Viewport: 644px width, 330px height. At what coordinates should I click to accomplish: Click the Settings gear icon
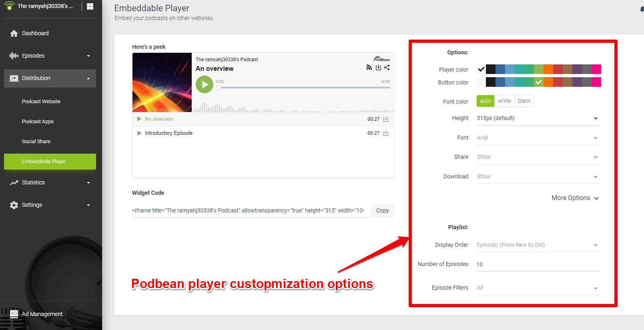[x=14, y=205]
